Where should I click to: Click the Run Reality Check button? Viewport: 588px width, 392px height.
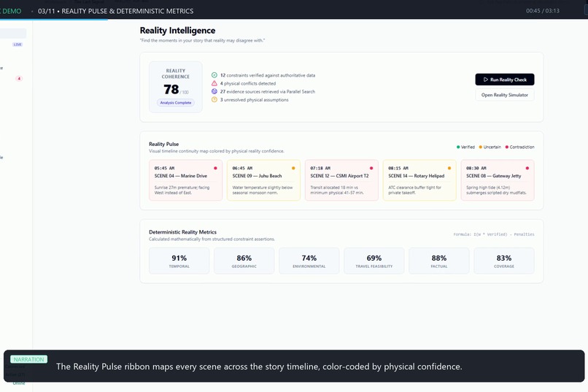pos(504,80)
